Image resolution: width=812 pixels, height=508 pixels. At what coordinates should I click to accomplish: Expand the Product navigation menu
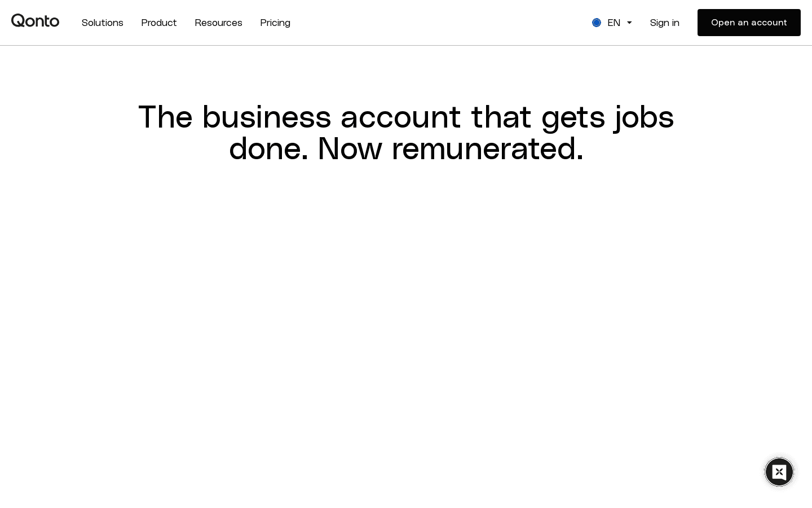158,23
